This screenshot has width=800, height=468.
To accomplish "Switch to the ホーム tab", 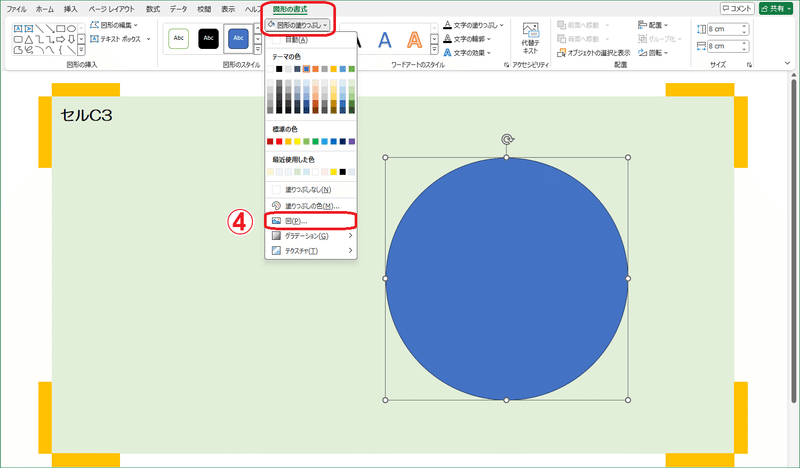I will [45, 9].
